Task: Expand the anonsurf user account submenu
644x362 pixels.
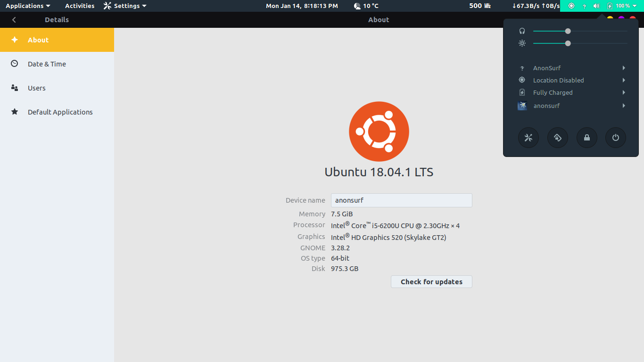Action: pos(571,106)
